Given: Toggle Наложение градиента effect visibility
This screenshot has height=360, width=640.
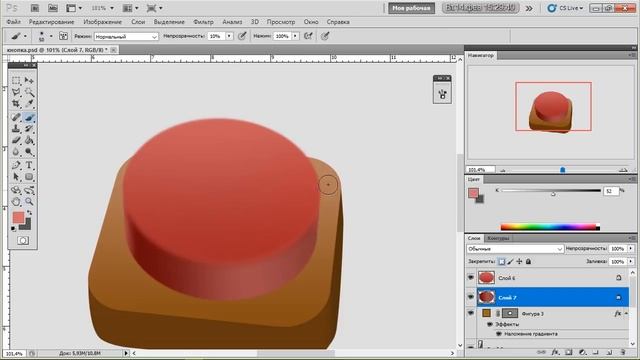Looking at the screenshot, I should click(498, 334).
